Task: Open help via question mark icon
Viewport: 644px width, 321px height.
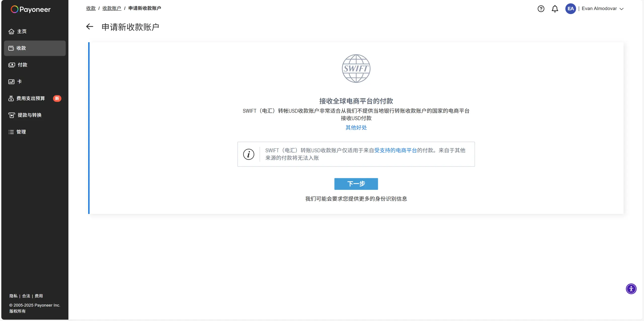Action: tap(541, 9)
